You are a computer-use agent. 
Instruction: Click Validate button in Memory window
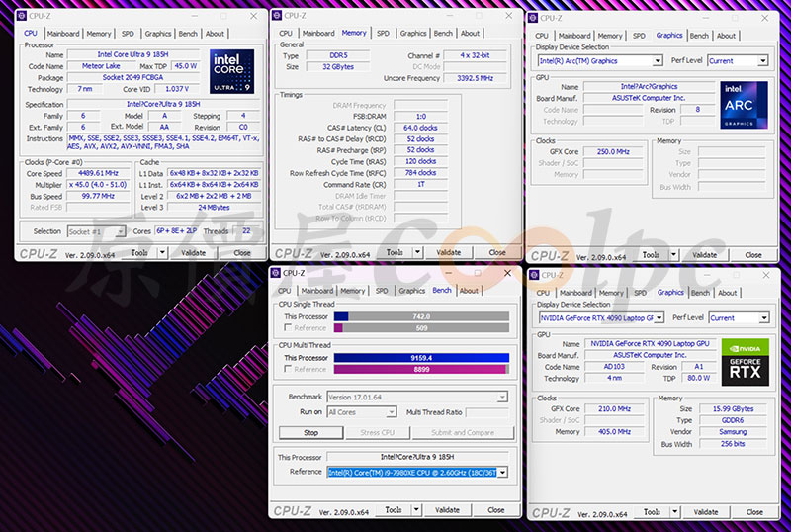click(x=449, y=252)
